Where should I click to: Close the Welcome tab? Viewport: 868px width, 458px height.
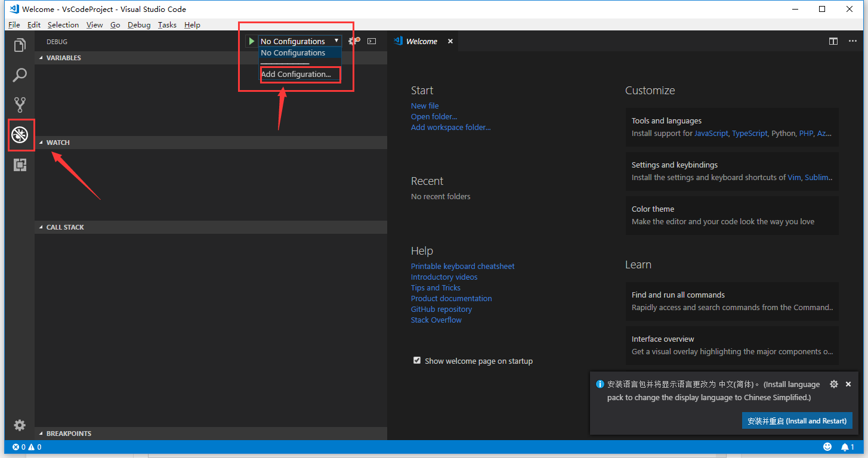pyautogui.click(x=450, y=41)
